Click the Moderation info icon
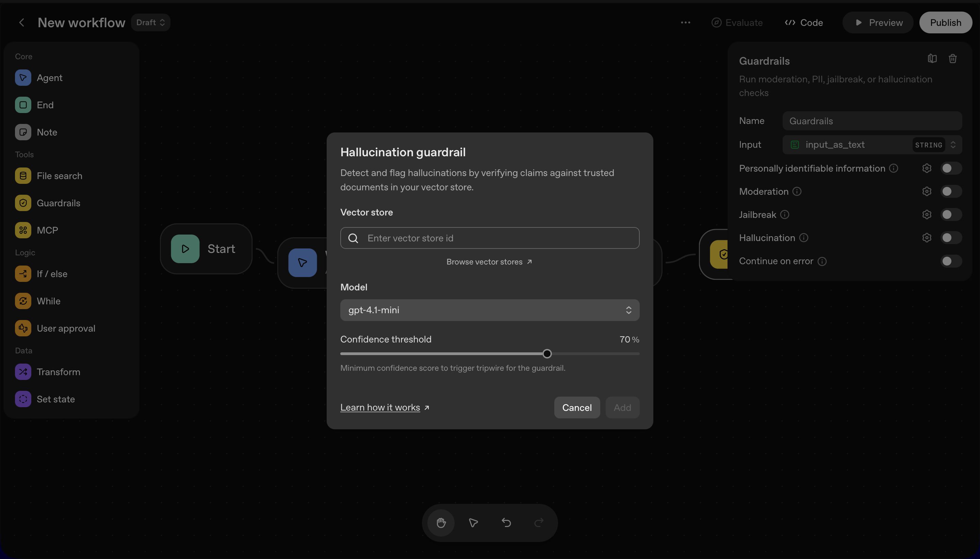Screen dimensions: 980x559 [x=797, y=191]
